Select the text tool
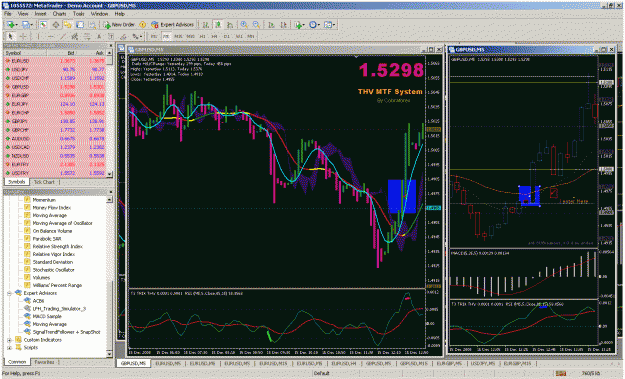 99,36
